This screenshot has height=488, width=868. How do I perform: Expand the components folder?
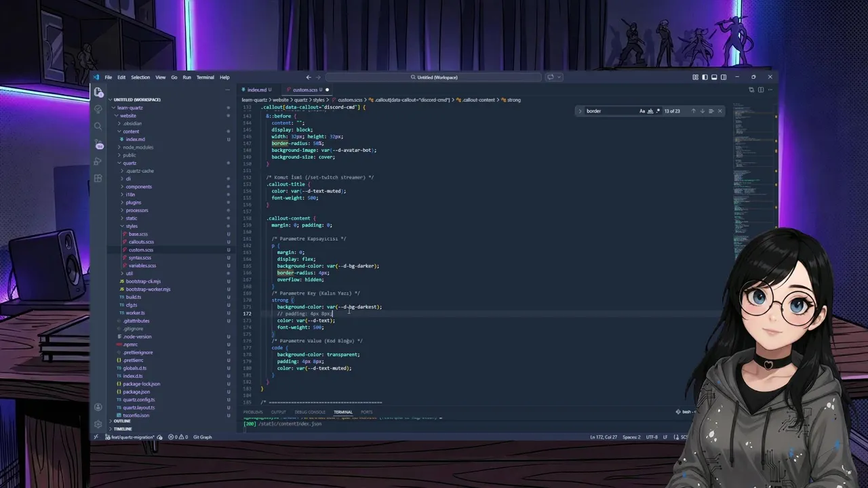click(x=138, y=186)
